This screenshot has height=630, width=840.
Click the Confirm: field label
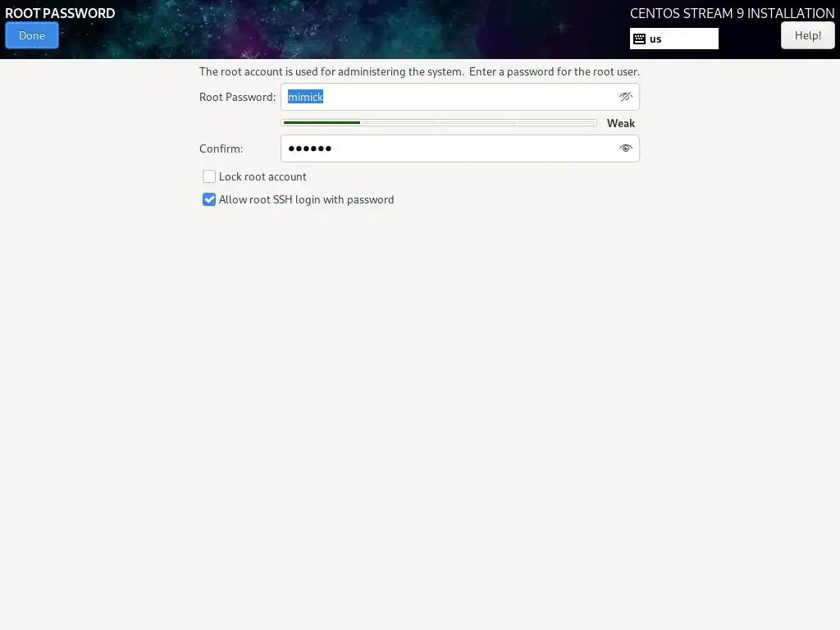point(221,148)
